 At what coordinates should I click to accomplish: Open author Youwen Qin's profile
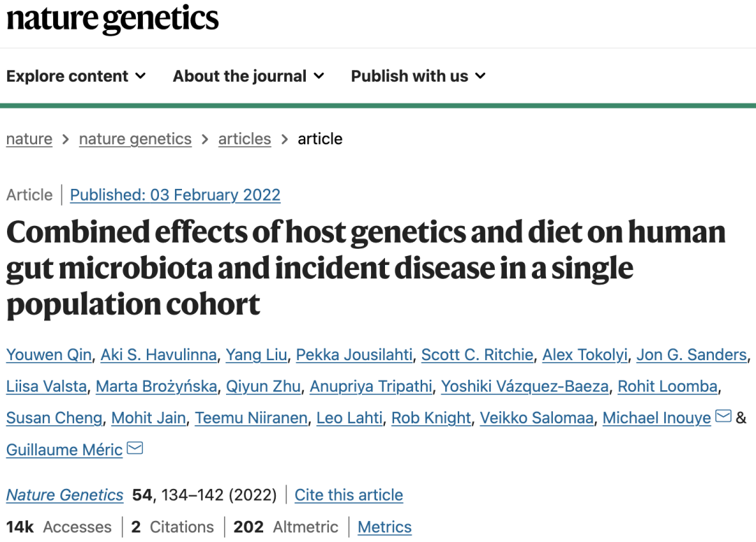point(49,355)
